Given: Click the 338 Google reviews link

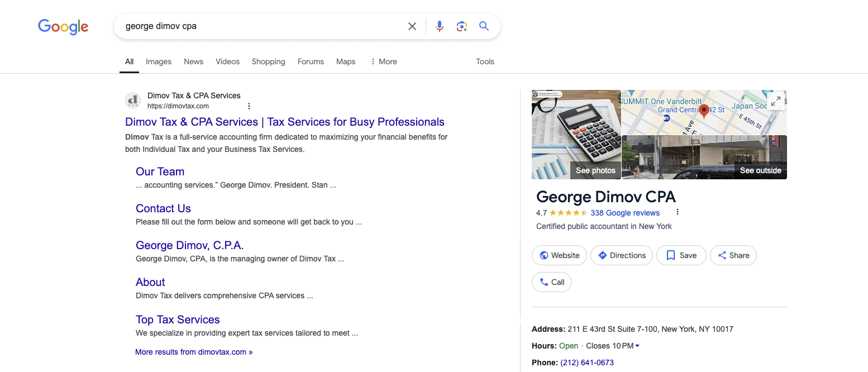Looking at the screenshot, I should 626,213.
